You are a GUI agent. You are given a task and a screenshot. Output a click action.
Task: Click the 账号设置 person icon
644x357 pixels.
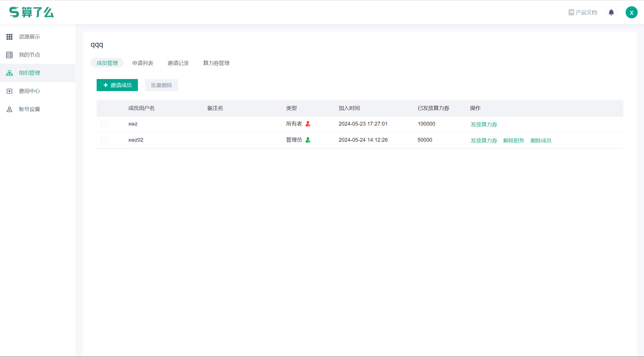[x=9, y=109]
